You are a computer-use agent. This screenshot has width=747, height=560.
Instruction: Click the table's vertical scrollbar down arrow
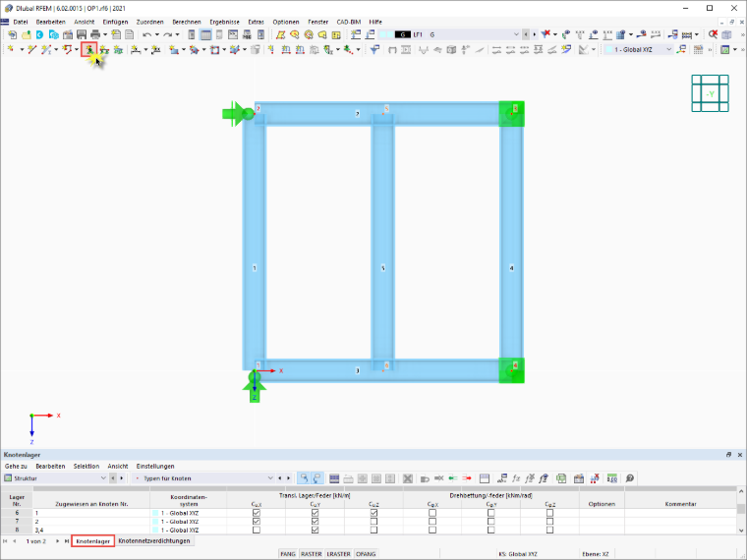pos(741,530)
